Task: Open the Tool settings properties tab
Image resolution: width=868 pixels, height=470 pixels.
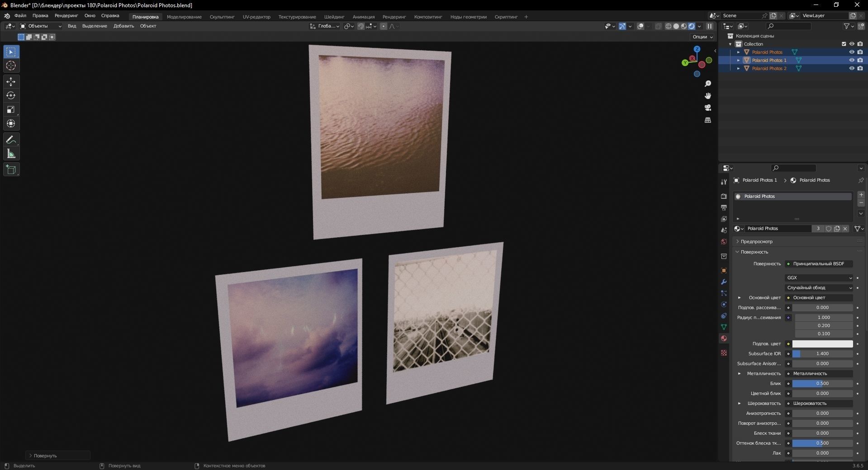Action: [724, 182]
